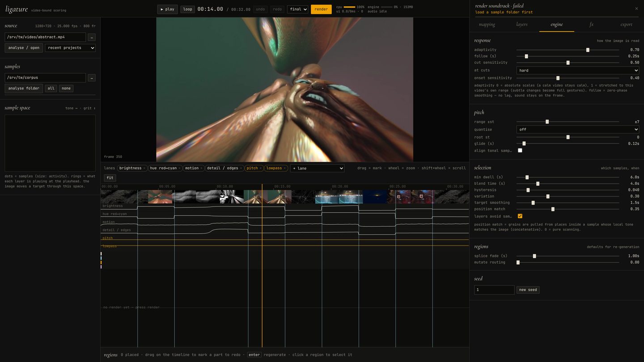Adjust the pitch range ±st slider

point(568,122)
